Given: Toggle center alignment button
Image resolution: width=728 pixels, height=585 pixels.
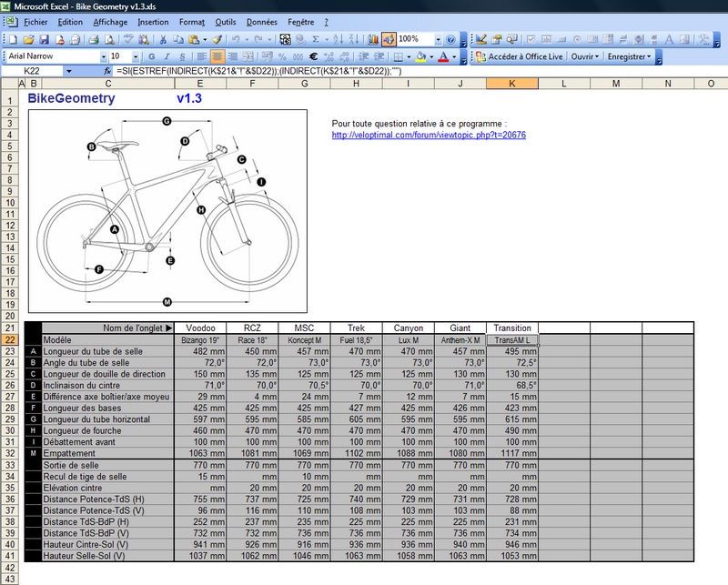Looking at the screenshot, I should click(x=218, y=56).
